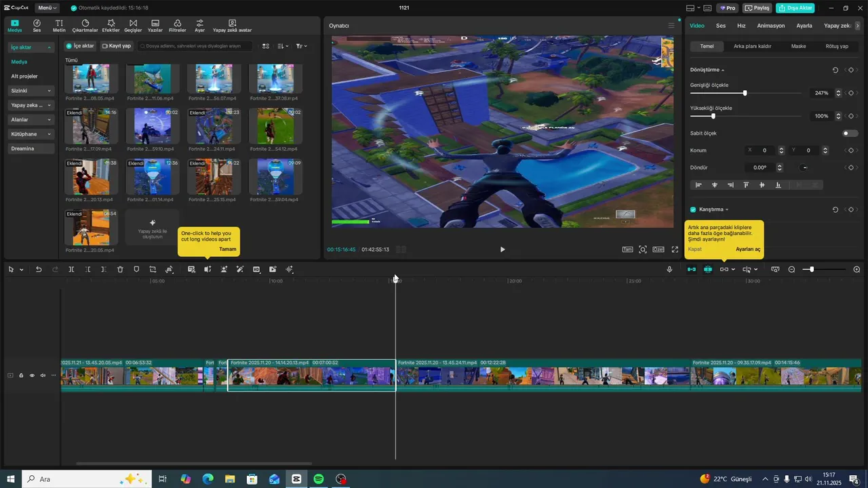Open File Explorer from the taskbar

coord(230,479)
